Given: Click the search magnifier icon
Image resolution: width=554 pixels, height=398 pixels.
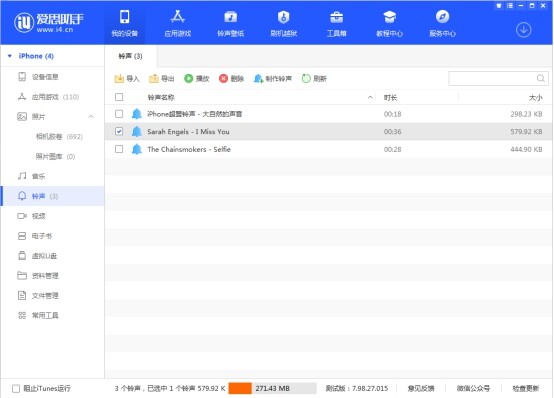Looking at the screenshot, I should (x=541, y=78).
